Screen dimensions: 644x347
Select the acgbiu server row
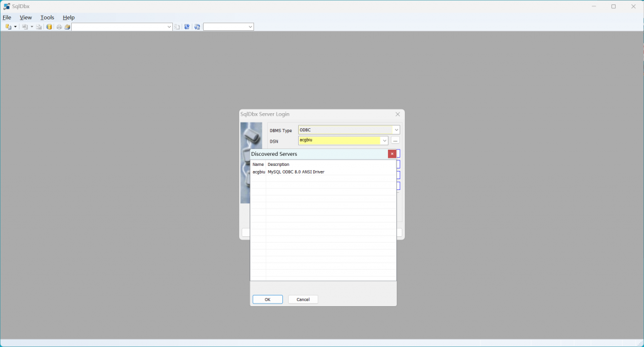pyautogui.click(x=323, y=172)
